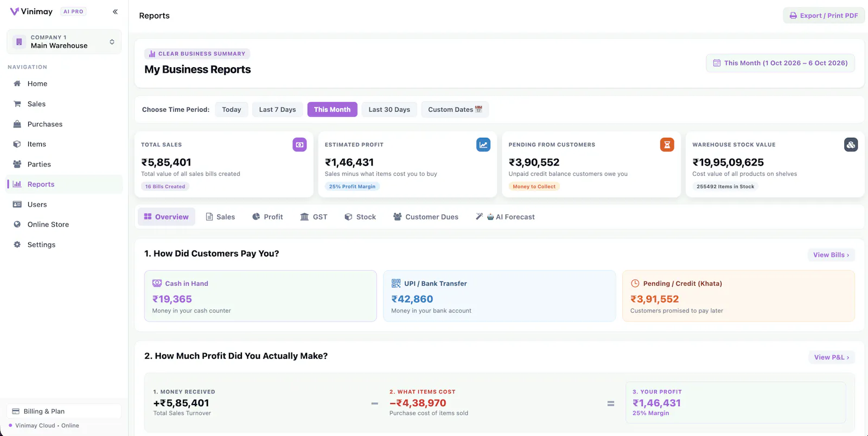Click the View P&L link
The height and width of the screenshot is (436, 868).
coord(832,357)
